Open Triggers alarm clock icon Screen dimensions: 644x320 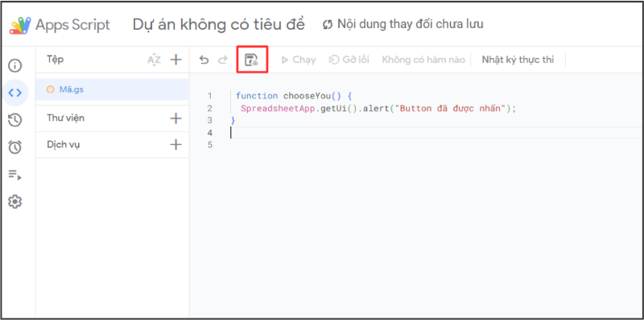pyautogui.click(x=15, y=147)
